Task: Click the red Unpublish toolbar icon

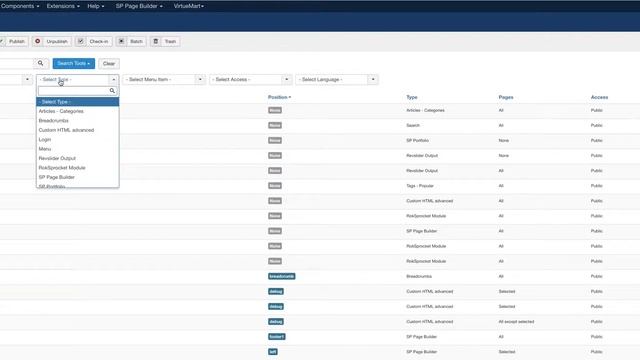Action: (38, 41)
